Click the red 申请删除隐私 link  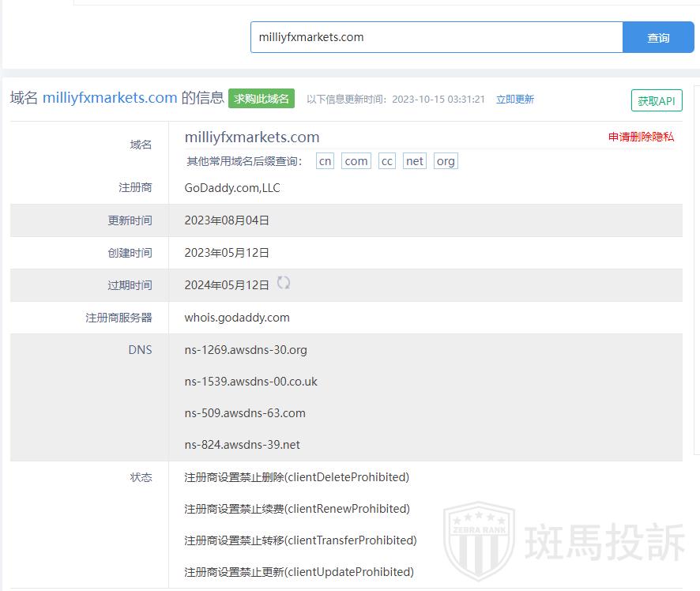(x=641, y=137)
